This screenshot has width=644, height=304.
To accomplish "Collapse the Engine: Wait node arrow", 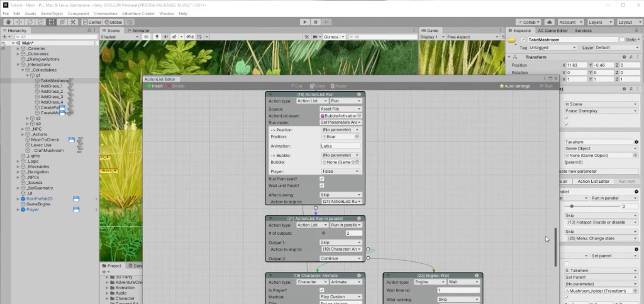I will click(388, 275).
